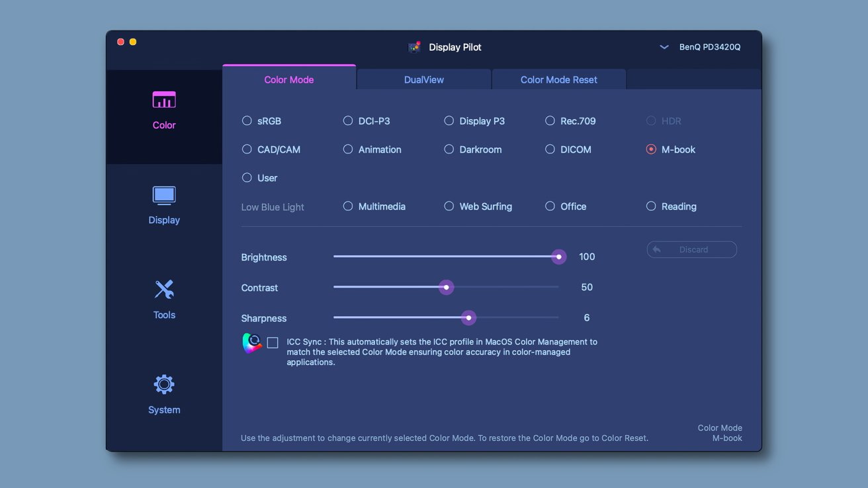Click the Contrast slider handle
This screenshot has width=868, height=488.
(x=447, y=287)
